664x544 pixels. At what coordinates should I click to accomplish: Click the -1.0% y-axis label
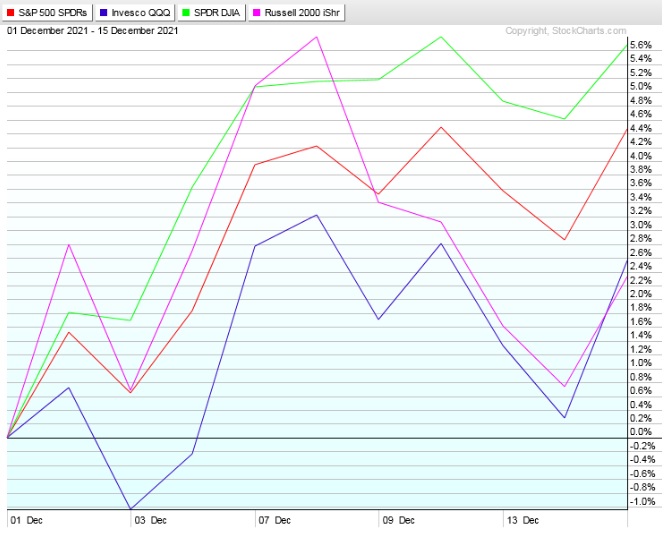pos(642,502)
